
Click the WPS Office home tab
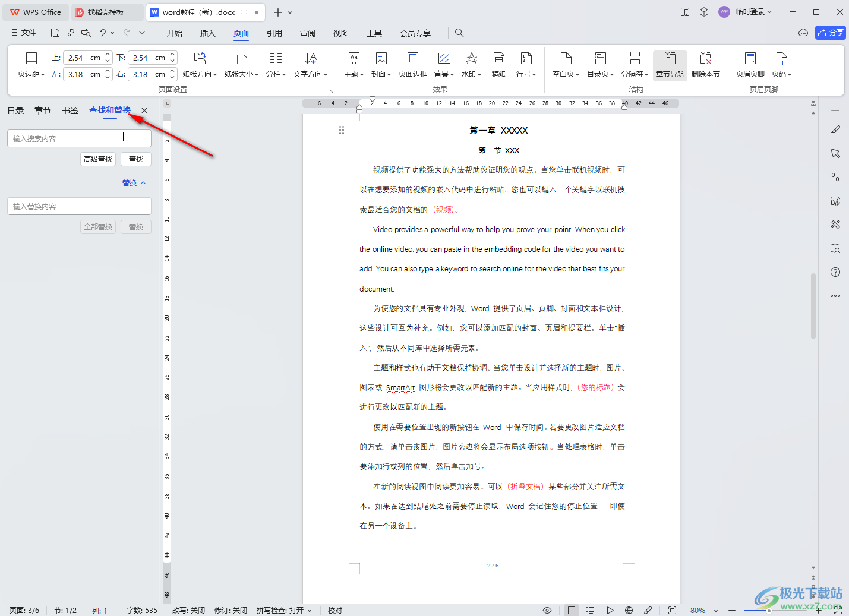tap(36, 12)
